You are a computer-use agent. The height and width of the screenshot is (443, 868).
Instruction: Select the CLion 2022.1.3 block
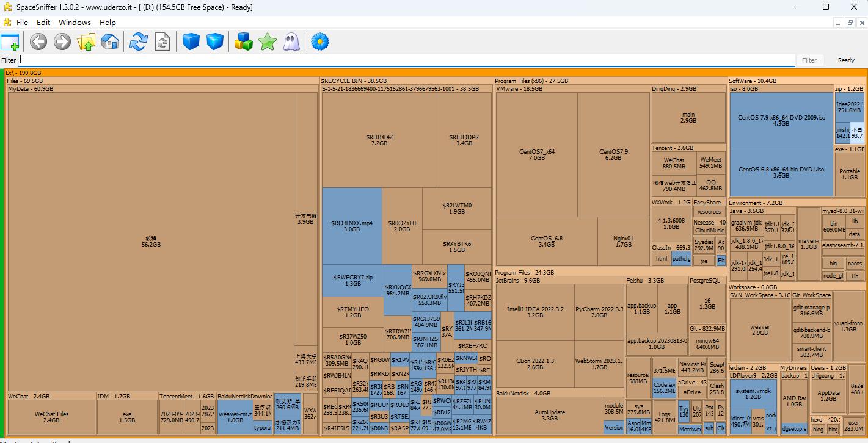pyautogui.click(x=535, y=364)
